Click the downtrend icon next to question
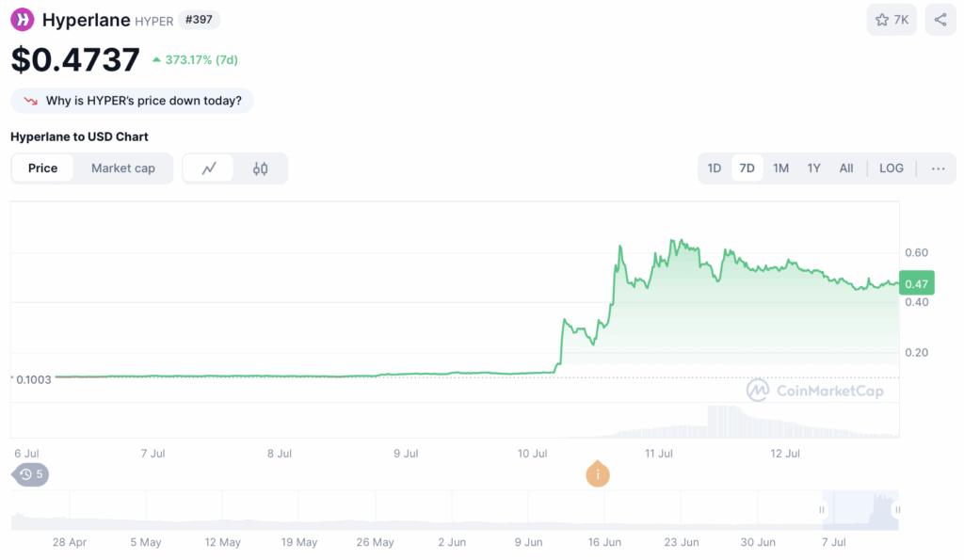This screenshot has width=964, height=560. (30, 101)
